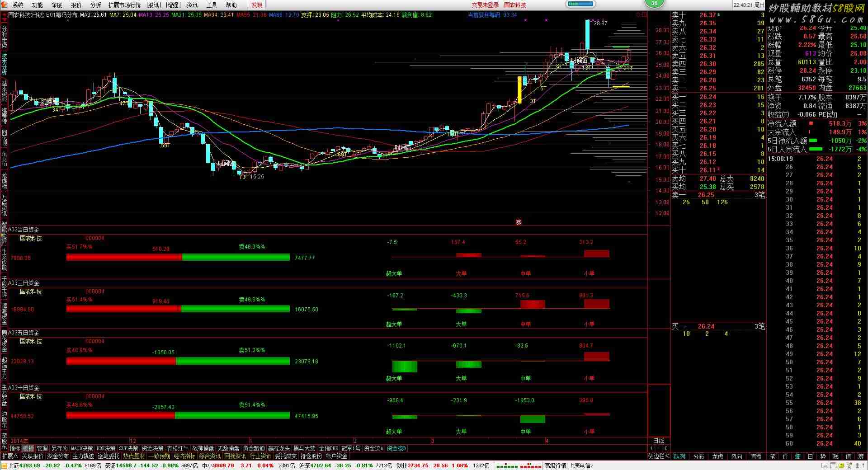Open the 持仓股份 tab
This screenshot has height=470, width=868.
pyautogui.click(x=311, y=456)
